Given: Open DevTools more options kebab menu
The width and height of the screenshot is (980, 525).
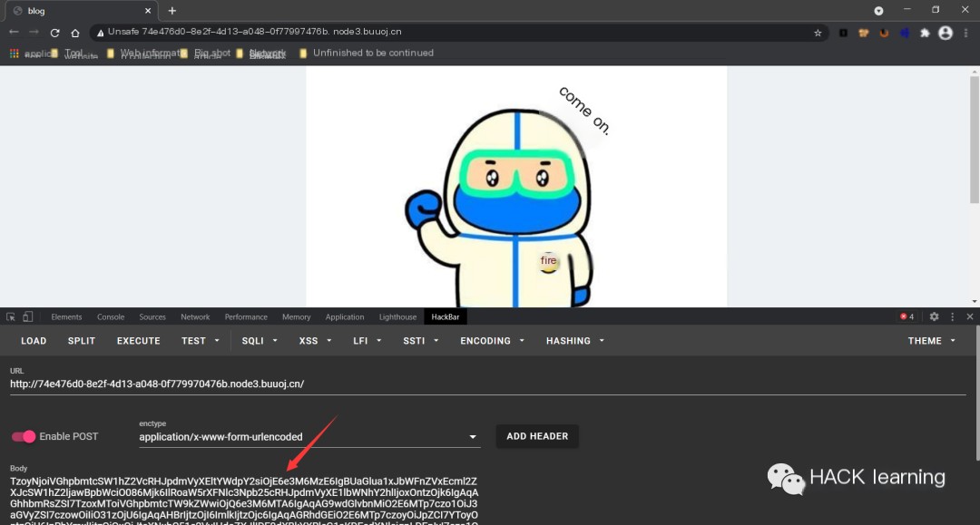Looking at the screenshot, I should click(953, 316).
